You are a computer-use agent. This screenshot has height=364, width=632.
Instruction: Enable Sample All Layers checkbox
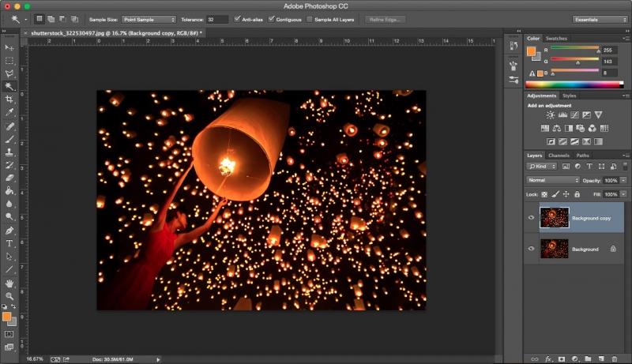click(309, 18)
